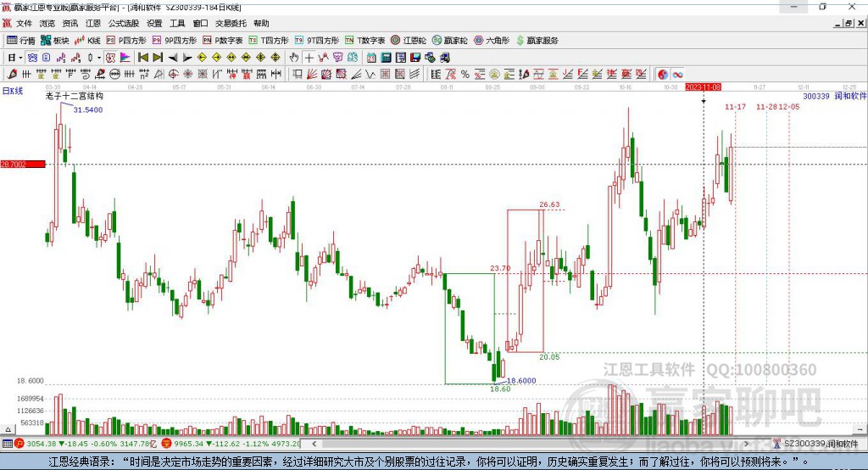Image resolution: width=868 pixels, height=470 pixels.
Task: Open the 江恩 menu
Action: (93, 23)
